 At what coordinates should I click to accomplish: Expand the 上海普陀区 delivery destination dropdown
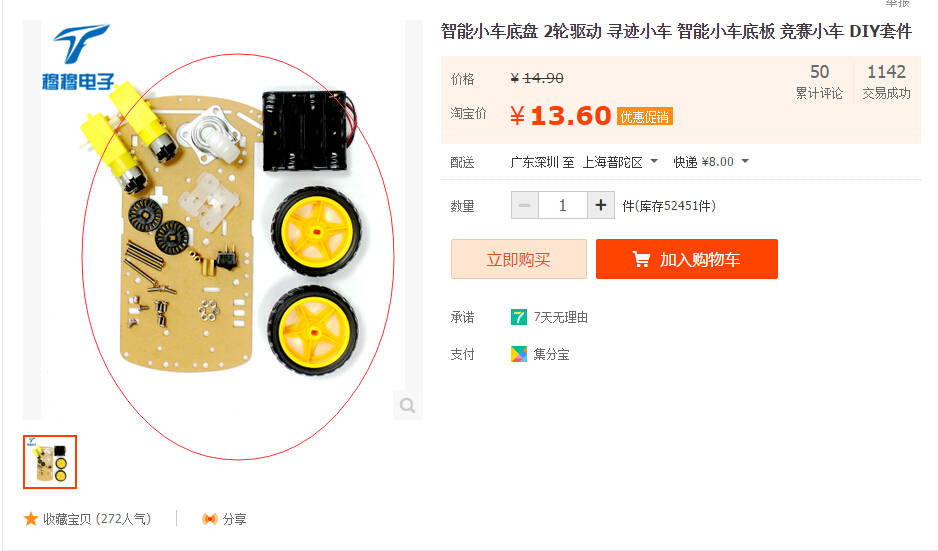click(620, 162)
